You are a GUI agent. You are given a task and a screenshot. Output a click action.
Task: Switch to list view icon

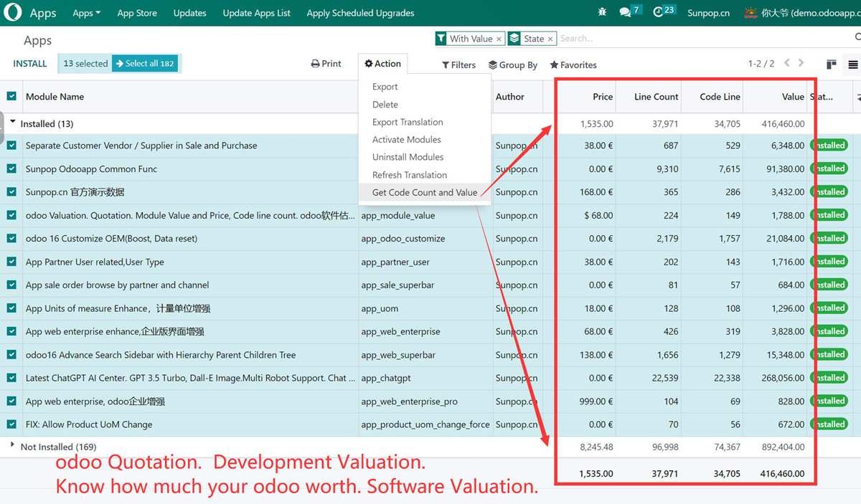(853, 65)
